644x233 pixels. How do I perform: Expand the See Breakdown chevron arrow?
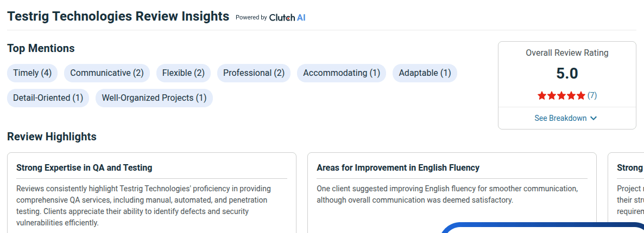pos(594,118)
